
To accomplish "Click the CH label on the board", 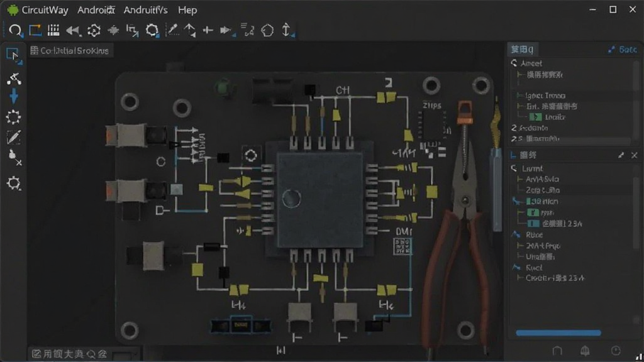I will [343, 90].
